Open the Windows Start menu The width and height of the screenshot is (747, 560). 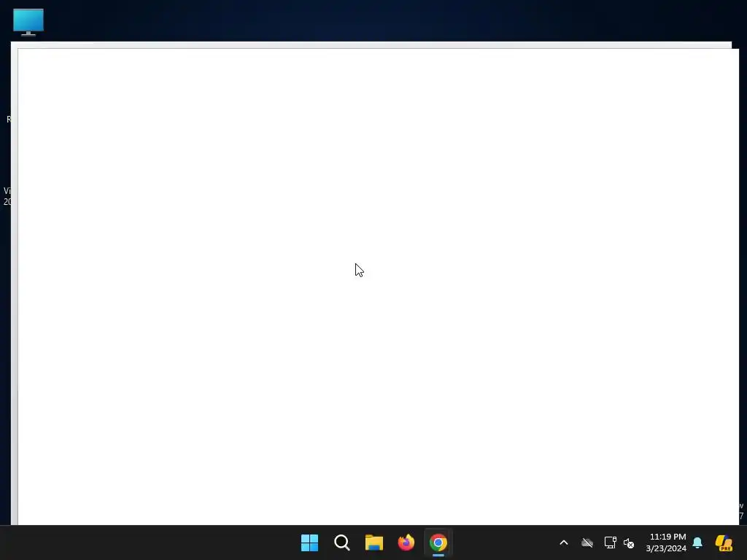pos(309,542)
